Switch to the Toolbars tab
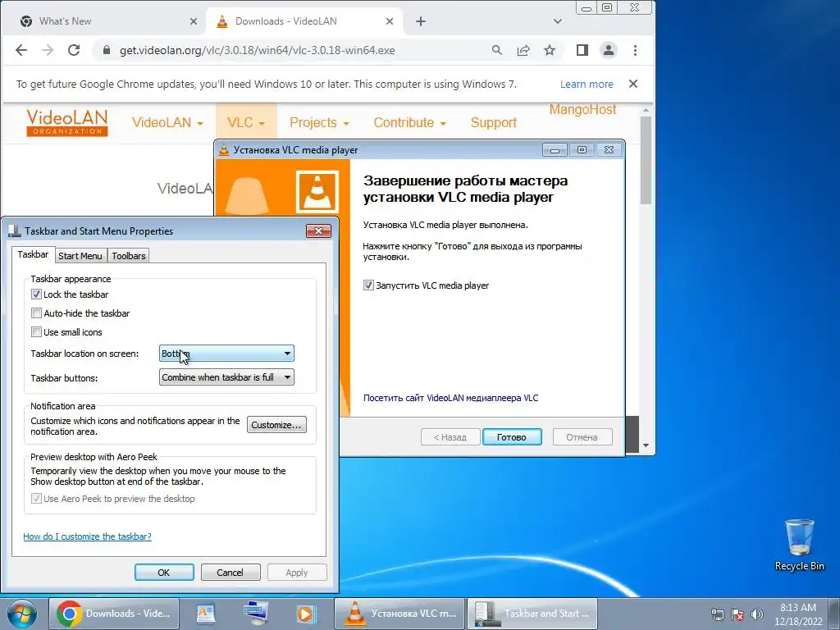The image size is (840, 630). 129,256
